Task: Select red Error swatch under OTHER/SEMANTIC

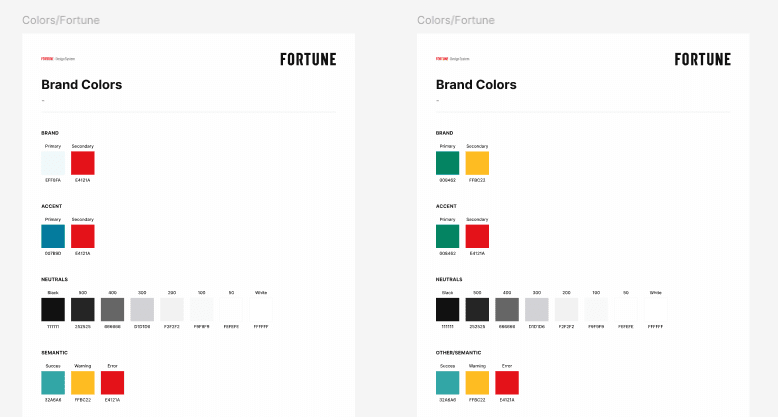Action: point(507,383)
